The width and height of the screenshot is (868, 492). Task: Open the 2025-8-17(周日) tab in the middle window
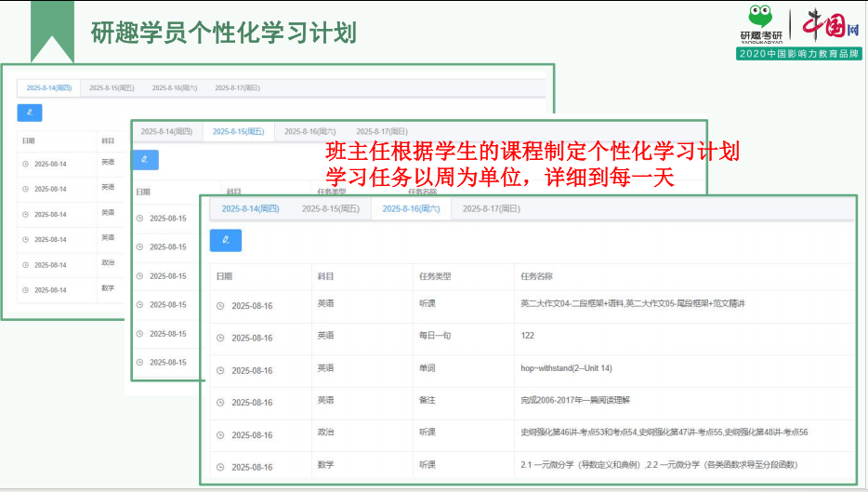point(382,132)
